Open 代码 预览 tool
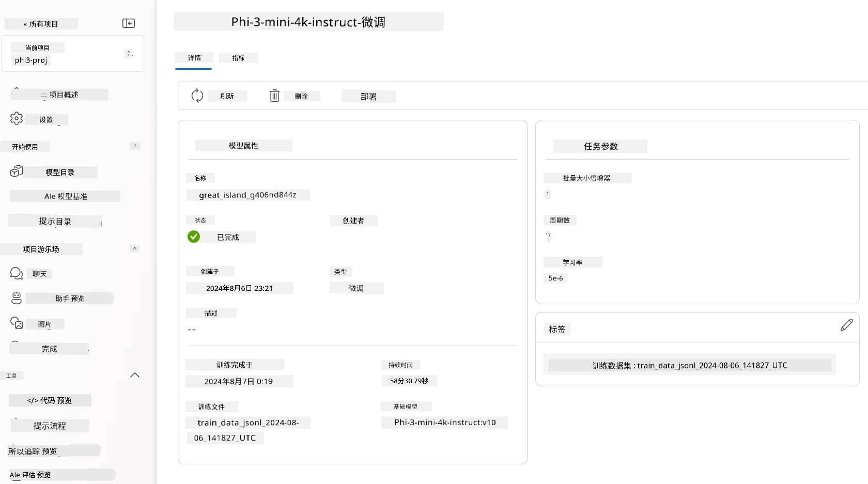Image resolution: width=868 pixels, height=484 pixels. (50, 400)
